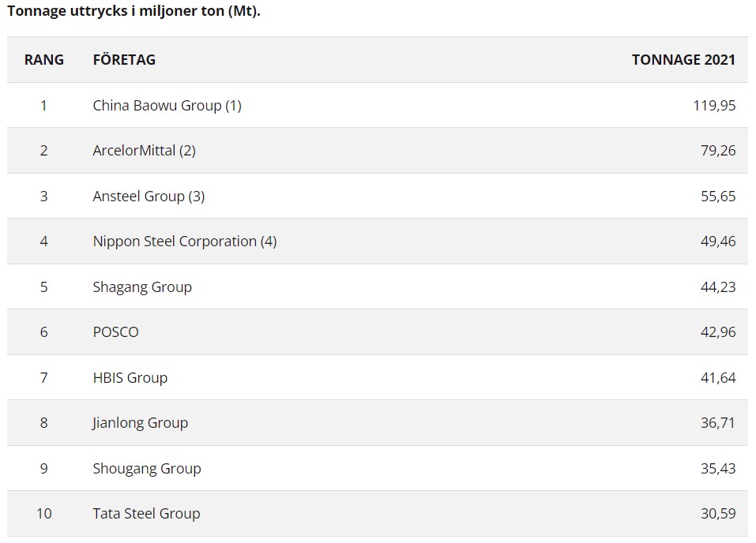Select the 79,26 tonnage figure

pos(717,150)
